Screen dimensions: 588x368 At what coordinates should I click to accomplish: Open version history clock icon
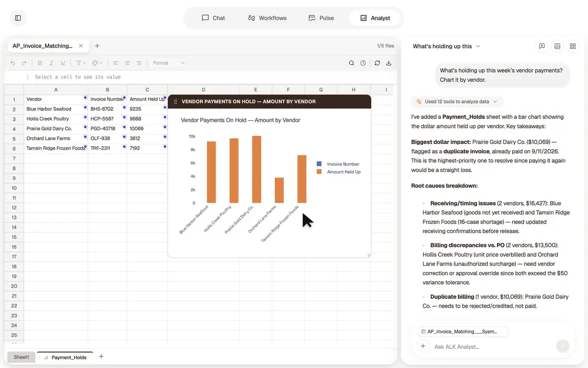coord(363,63)
